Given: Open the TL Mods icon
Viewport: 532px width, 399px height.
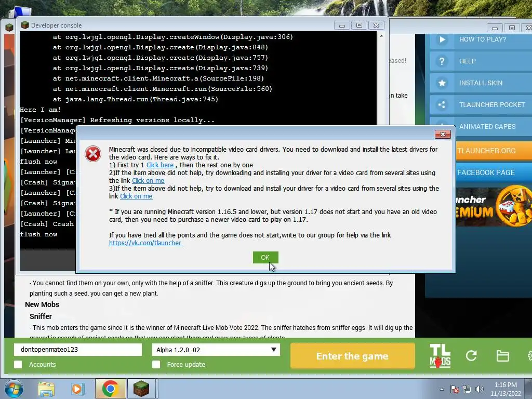Looking at the screenshot, I should pos(440,355).
